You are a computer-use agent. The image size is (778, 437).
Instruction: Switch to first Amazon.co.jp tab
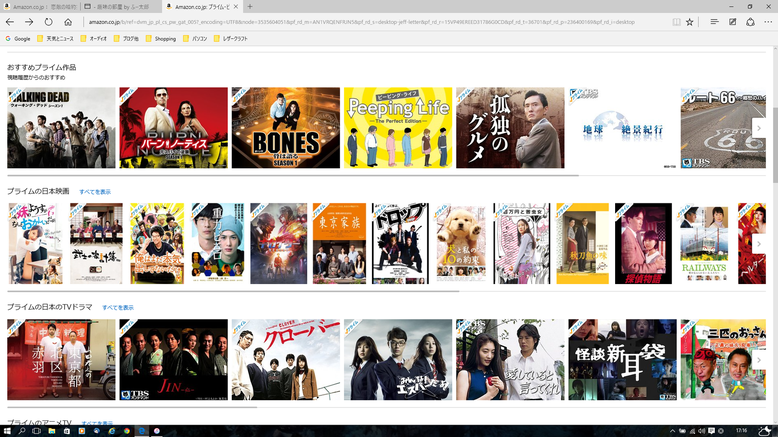coord(40,6)
